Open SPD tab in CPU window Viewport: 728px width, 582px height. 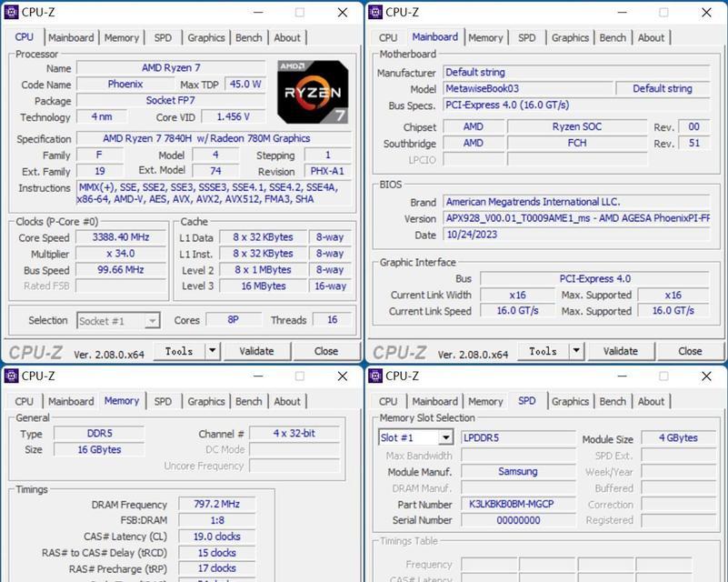tap(163, 37)
